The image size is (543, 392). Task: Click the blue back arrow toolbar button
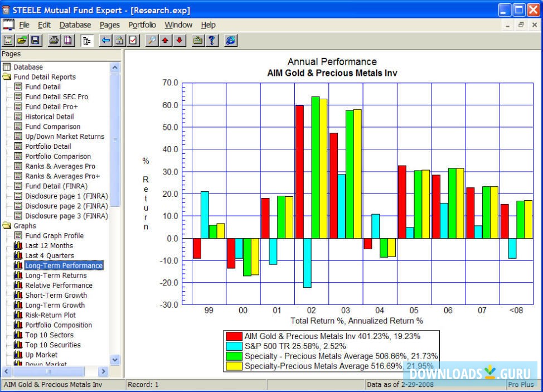pyautogui.click(x=105, y=40)
